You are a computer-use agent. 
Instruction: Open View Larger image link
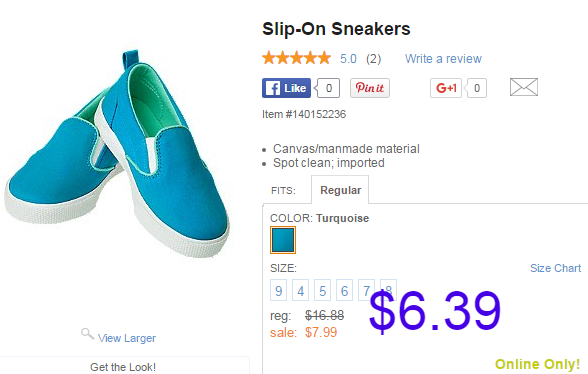pyautogui.click(x=127, y=338)
